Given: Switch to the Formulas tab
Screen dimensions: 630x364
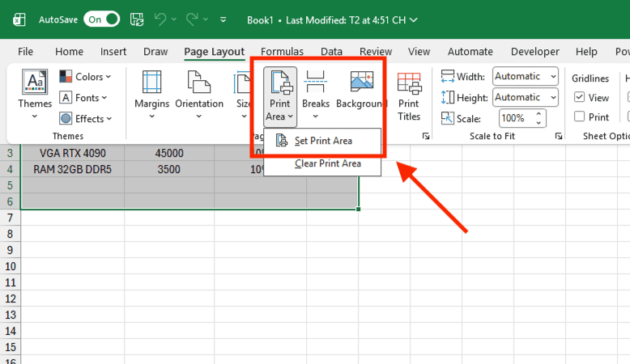Looking at the screenshot, I should [282, 52].
